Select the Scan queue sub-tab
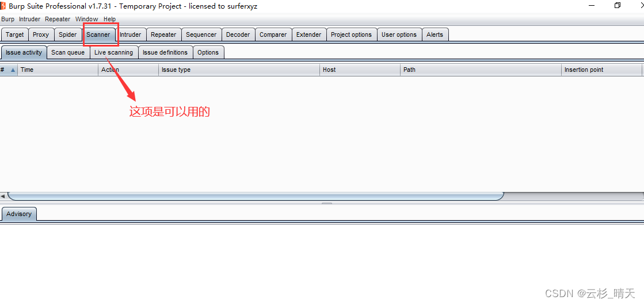 pos(68,52)
